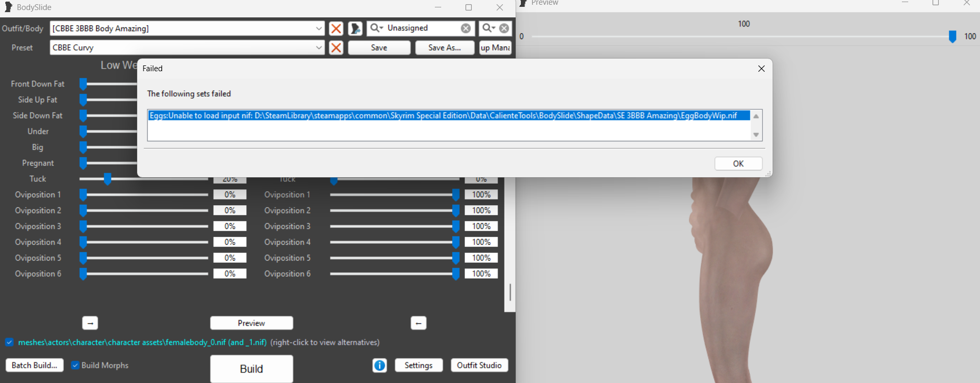
Task: Click the high weight Oviposition 5 percent field
Action: (481, 258)
